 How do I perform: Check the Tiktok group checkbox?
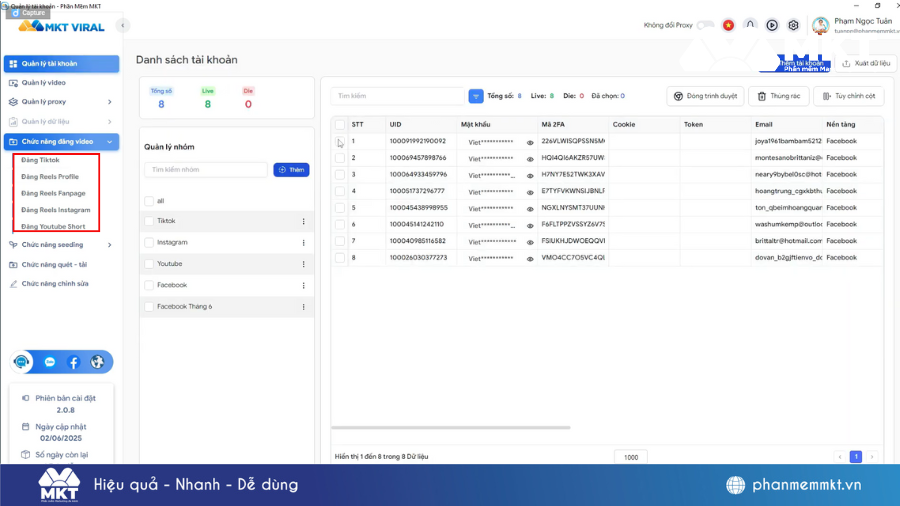click(x=149, y=221)
